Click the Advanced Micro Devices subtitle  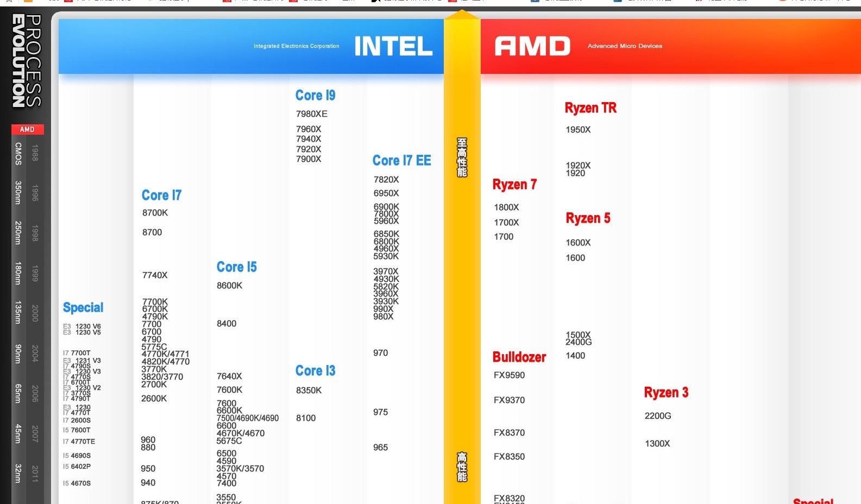click(625, 46)
